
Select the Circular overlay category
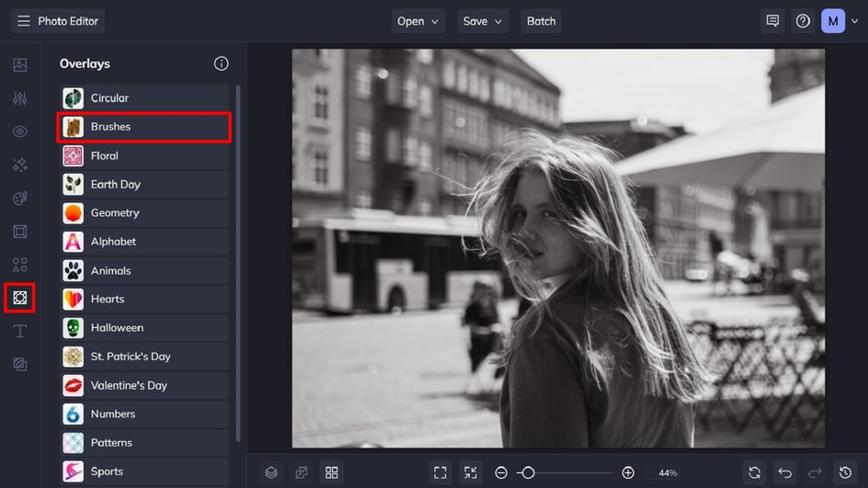point(144,98)
